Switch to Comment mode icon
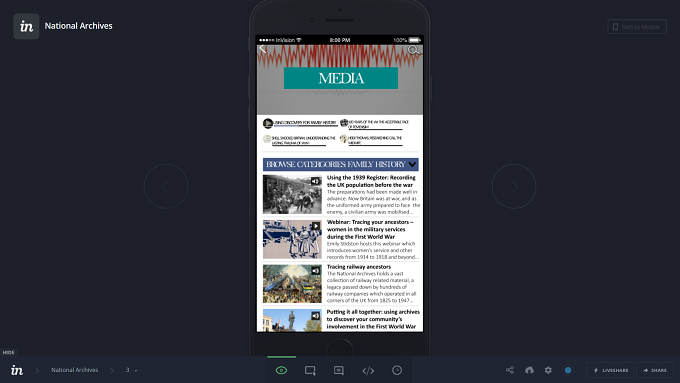This screenshot has width=680, height=383. tap(339, 370)
